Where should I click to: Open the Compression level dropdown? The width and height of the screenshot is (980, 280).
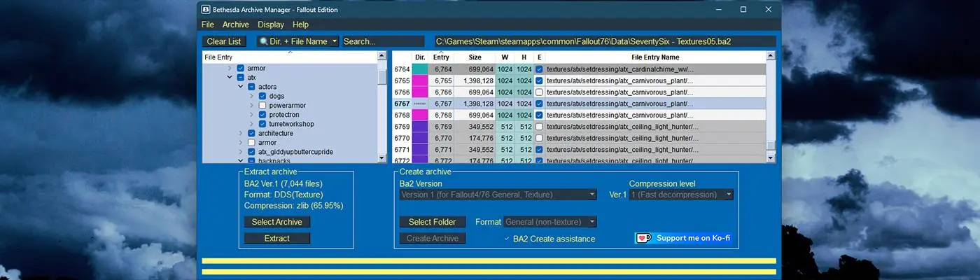pyautogui.click(x=681, y=195)
